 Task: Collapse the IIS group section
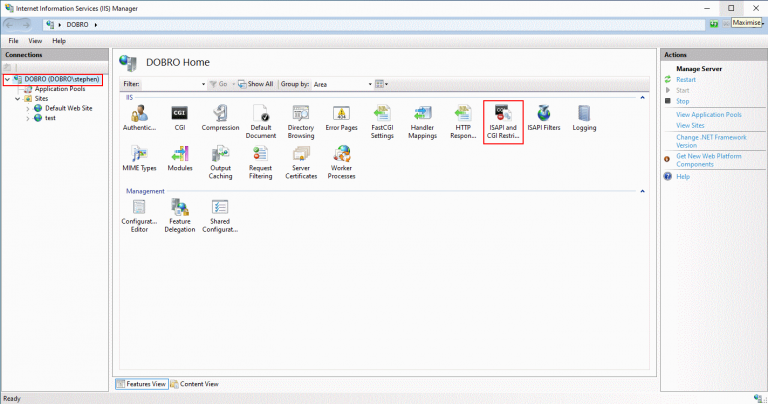click(641, 98)
